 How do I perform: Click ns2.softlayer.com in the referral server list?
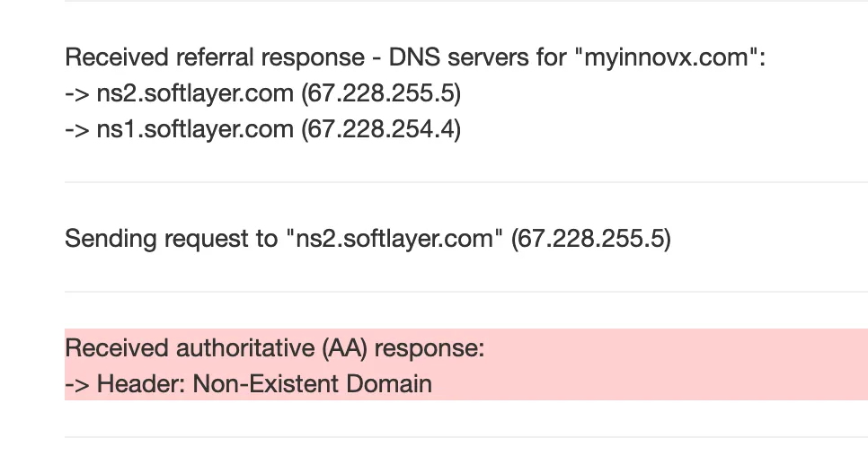195,93
